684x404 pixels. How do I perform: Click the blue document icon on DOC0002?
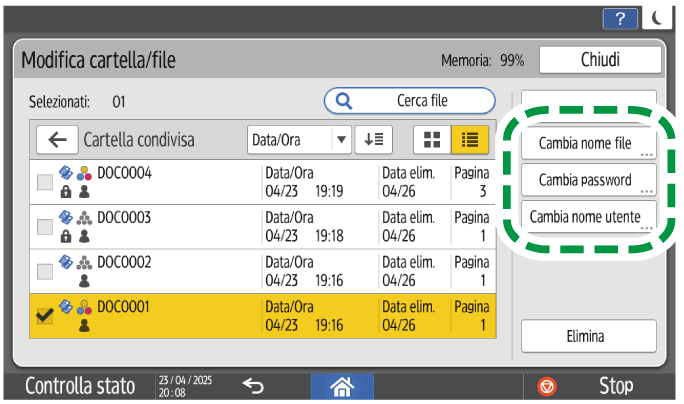coord(66,262)
